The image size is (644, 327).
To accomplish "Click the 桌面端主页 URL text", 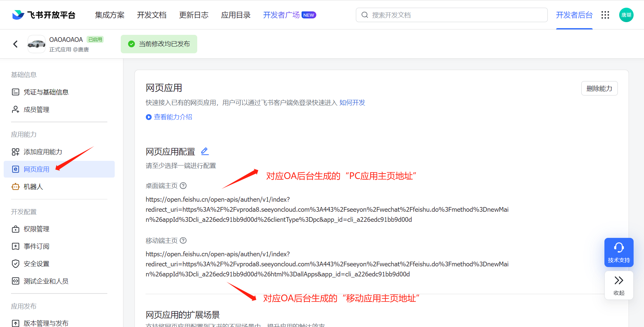I will pyautogui.click(x=327, y=209).
